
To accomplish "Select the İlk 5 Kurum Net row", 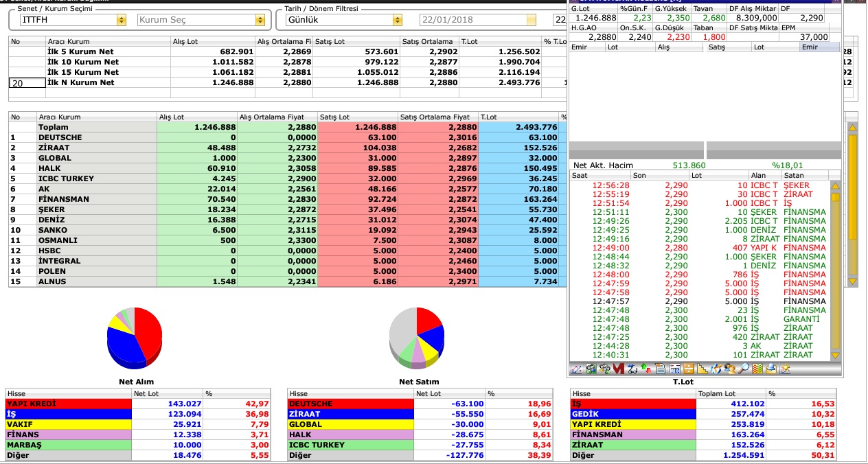I will tap(288, 51).
